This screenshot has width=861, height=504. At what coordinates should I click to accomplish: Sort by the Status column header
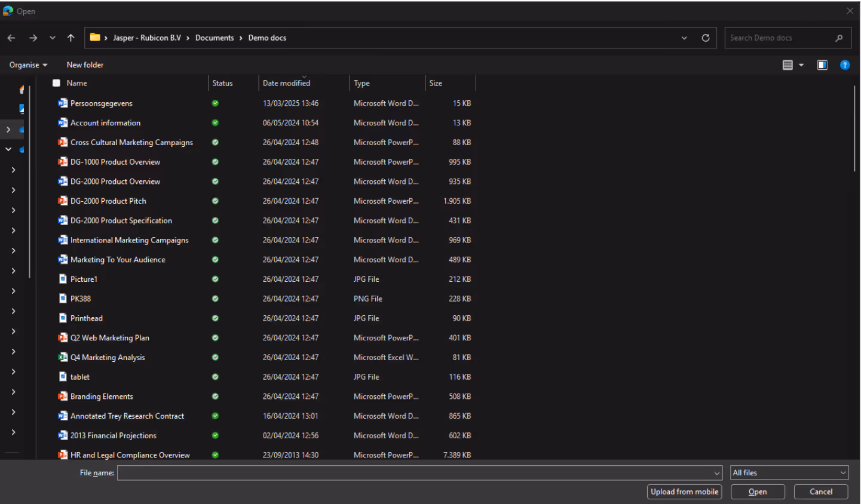(x=222, y=83)
